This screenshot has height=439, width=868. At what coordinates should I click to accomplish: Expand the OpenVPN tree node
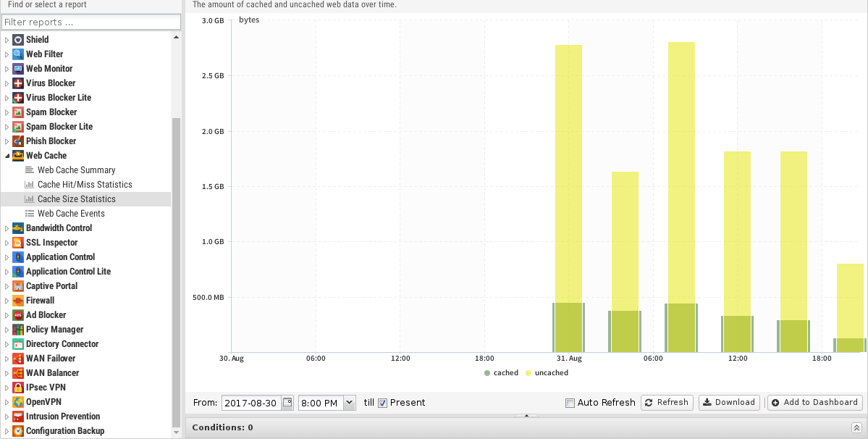(7, 403)
